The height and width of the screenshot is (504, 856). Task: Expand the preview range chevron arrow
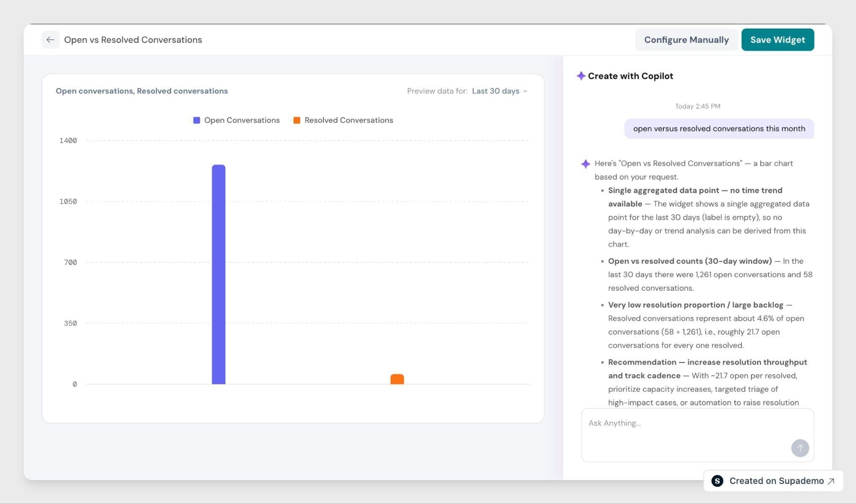click(x=525, y=91)
